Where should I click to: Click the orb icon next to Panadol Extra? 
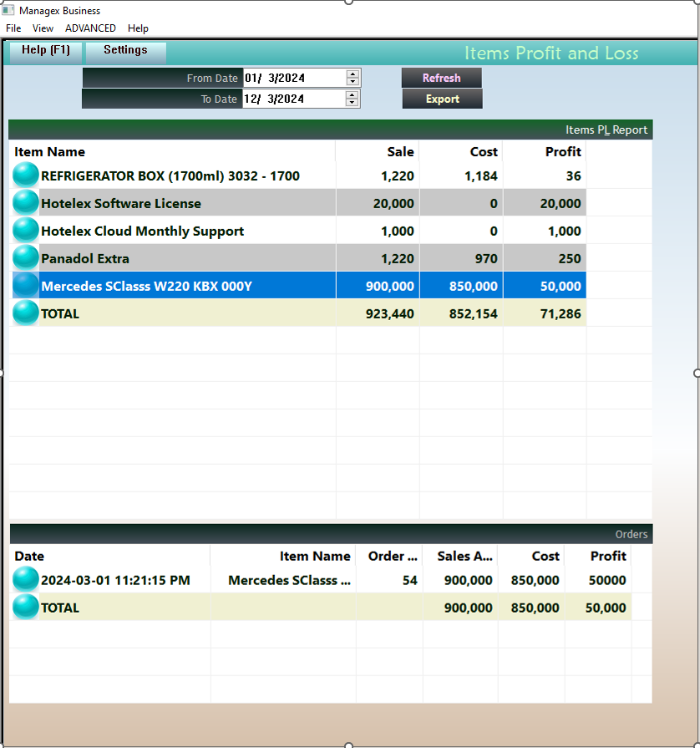click(26, 258)
